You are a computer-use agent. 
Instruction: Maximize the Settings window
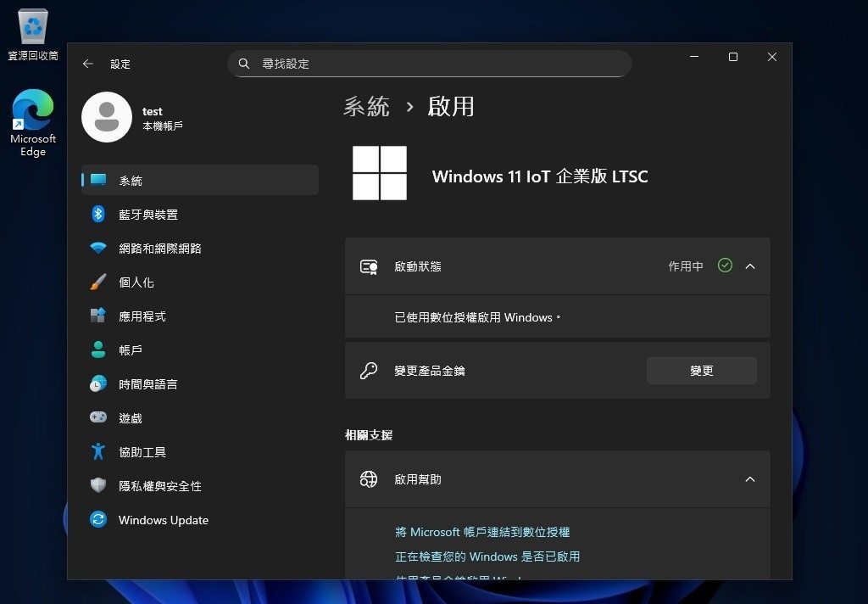pos(733,57)
